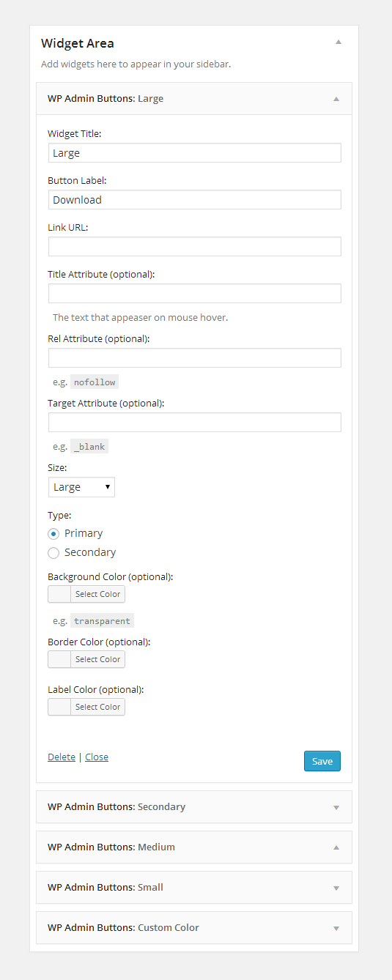Image resolution: width=392 pixels, height=980 pixels.
Task: Focus the Link URL input field
Action: [x=195, y=247]
